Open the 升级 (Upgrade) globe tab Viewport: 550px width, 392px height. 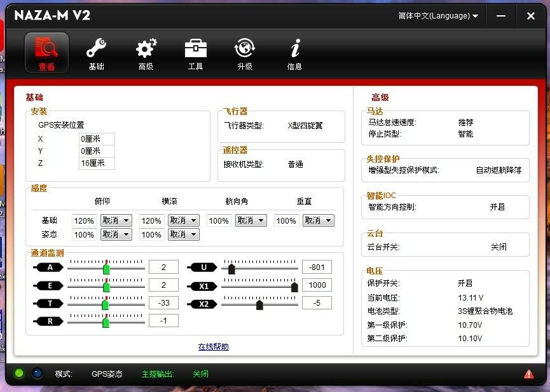click(x=245, y=53)
